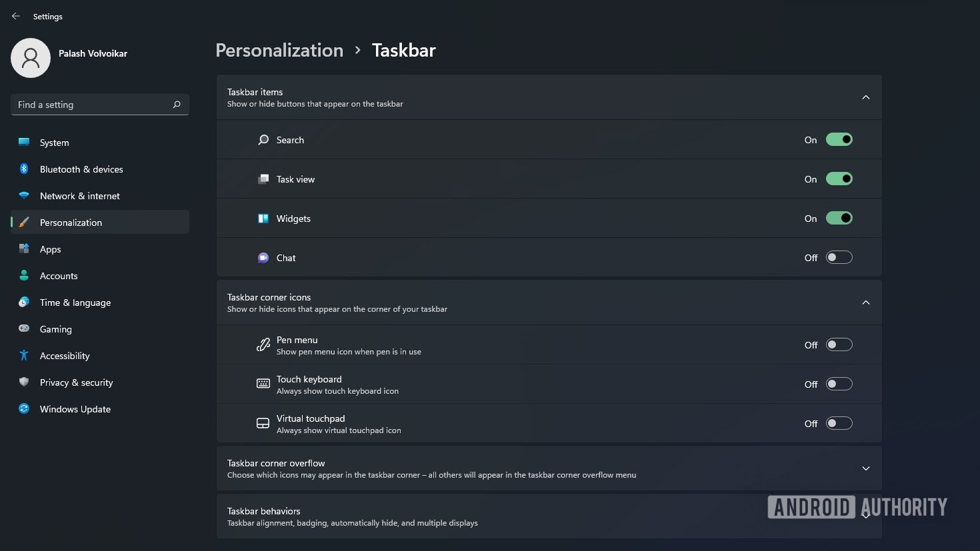
Task: Open the System settings category
Action: [54, 143]
